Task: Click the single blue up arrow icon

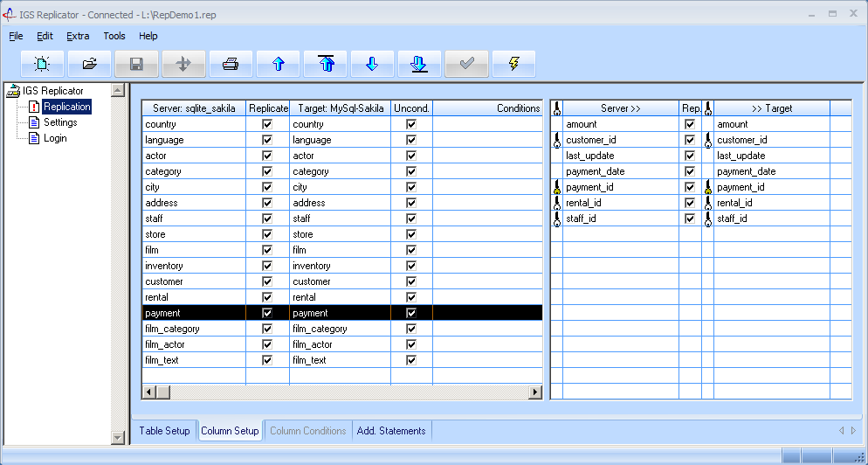Action: (x=278, y=64)
